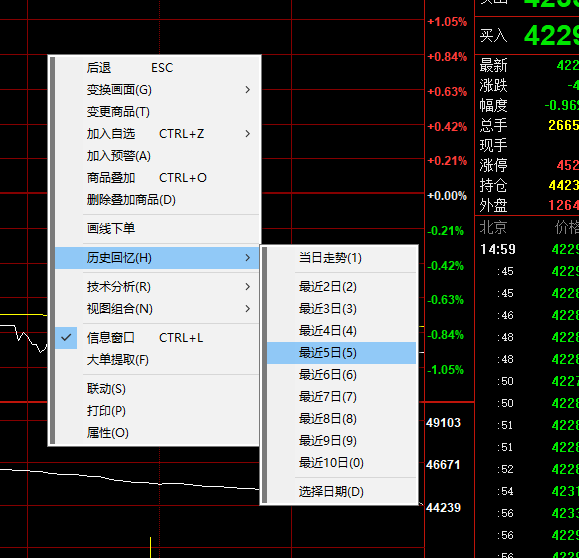Select 最近10日(0) entry
The height and width of the screenshot is (558, 579).
tap(341, 463)
